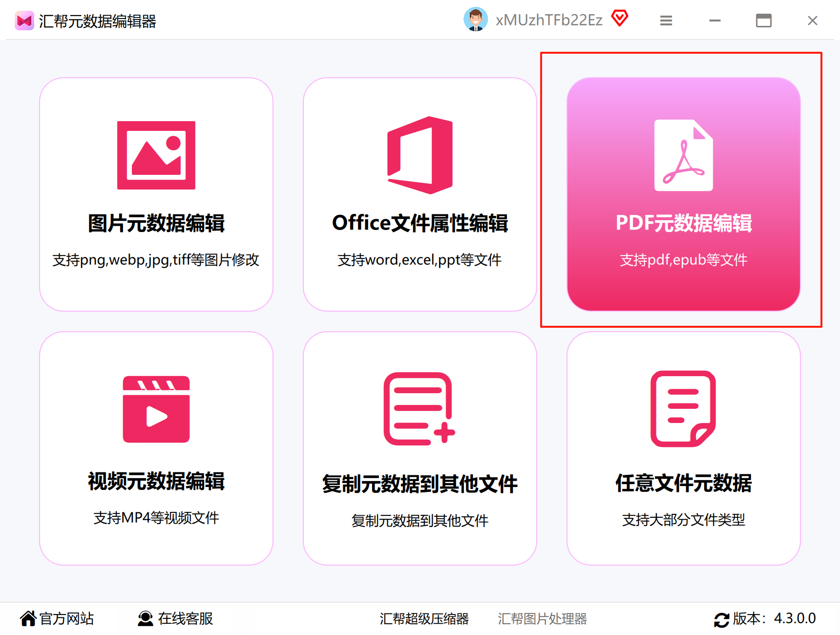The height and width of the screenshot is (635, 840).
Task: Click the red VIP diamond badge
Action: click(620, 19)
